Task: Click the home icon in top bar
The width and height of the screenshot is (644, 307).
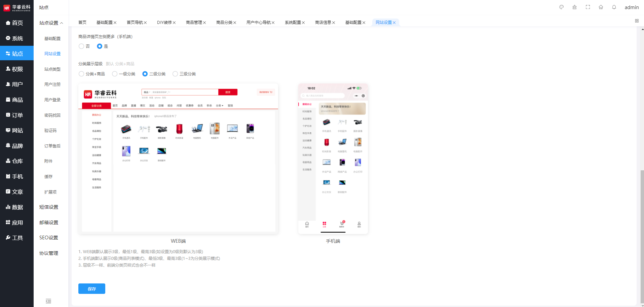Action: [601, 7]
